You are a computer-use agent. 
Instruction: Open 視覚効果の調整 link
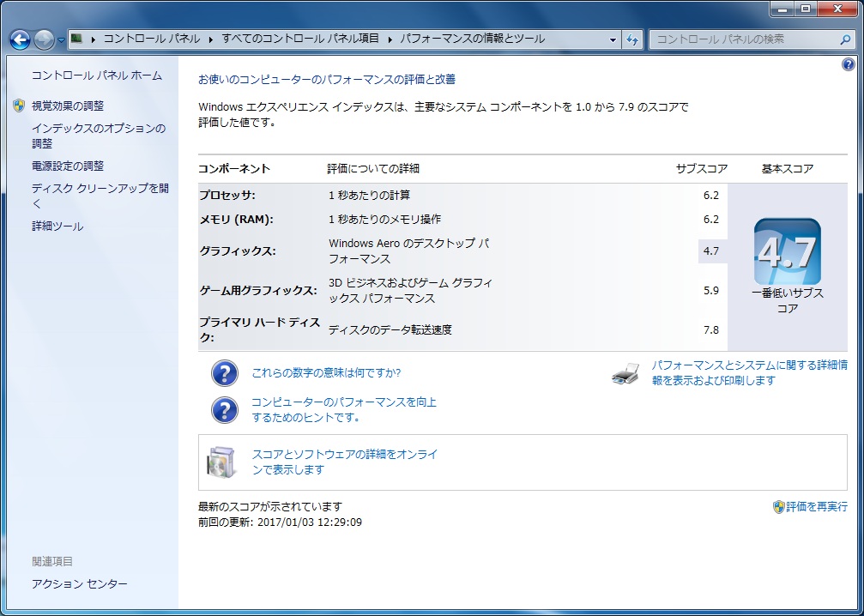point(68,106)
